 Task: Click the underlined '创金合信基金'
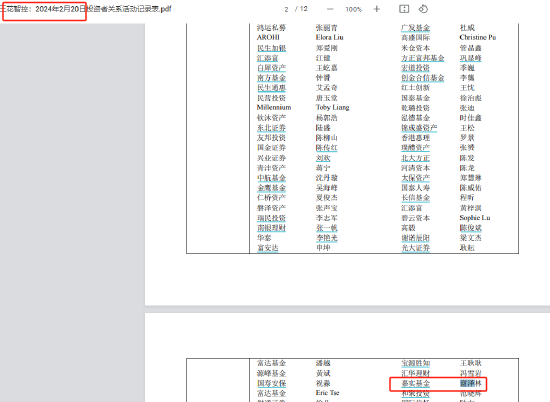click(x=423, y=78)
